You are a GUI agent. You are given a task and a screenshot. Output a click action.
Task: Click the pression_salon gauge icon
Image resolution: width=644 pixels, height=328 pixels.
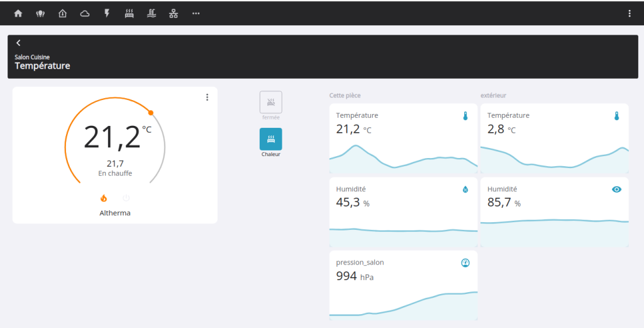coord(465,263)
